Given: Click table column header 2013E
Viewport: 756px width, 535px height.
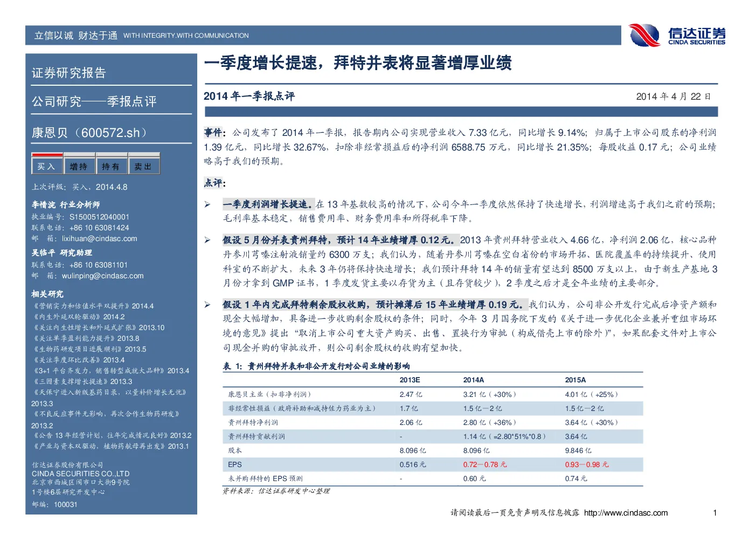Looking at the screenshot, I should (x=410, y=380).
